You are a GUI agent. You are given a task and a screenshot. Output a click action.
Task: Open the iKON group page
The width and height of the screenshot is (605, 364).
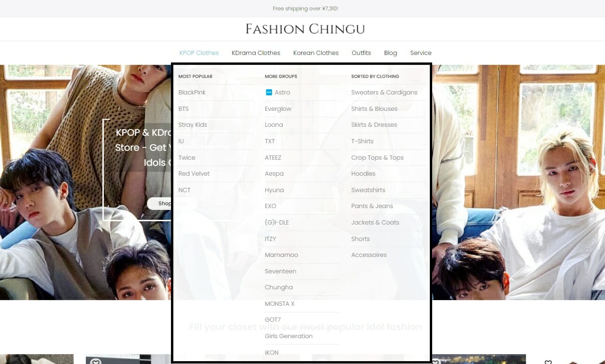pyautogui.click(x=271, y=353)
